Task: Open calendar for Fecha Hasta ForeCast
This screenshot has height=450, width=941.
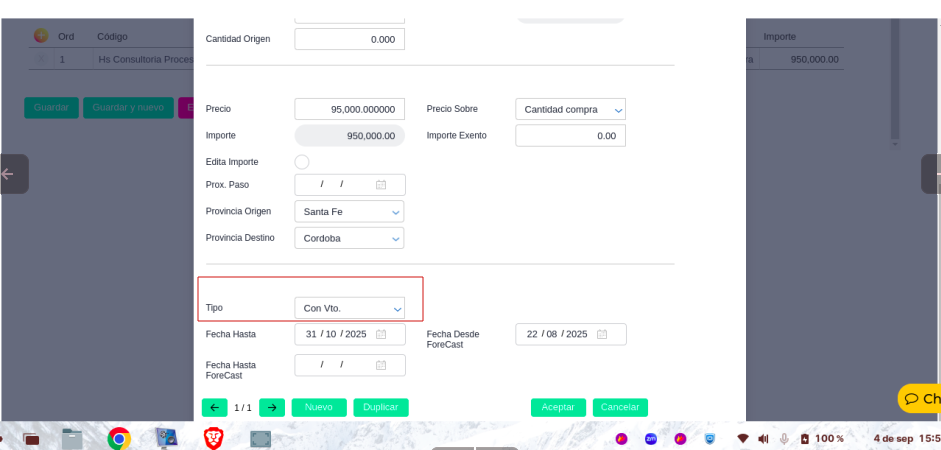Action: pos(381,365)
